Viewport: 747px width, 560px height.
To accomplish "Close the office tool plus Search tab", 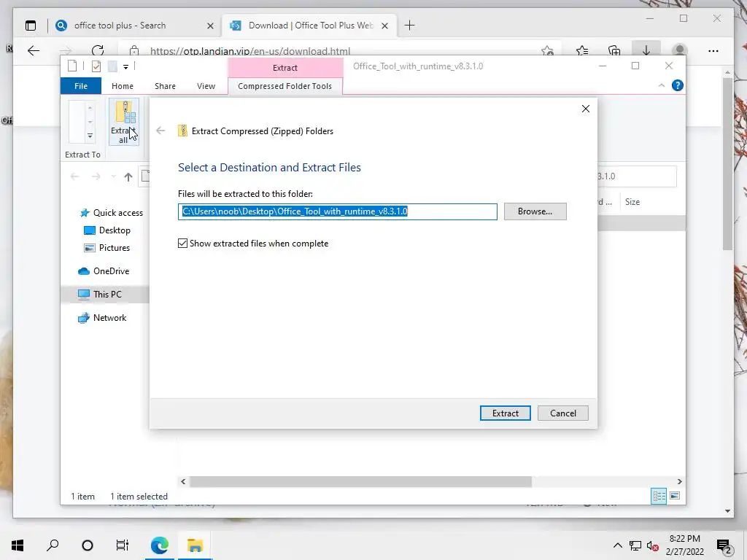I will point(210,26).
